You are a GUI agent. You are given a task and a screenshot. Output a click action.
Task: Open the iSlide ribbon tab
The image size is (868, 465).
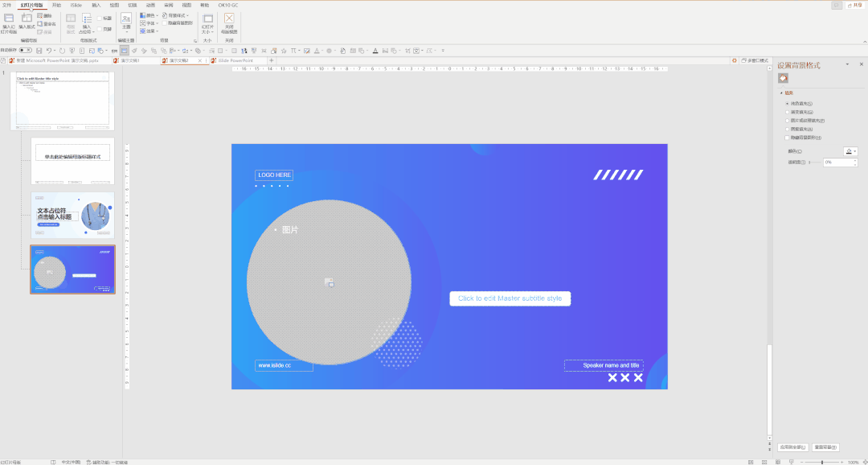pos(76,5)
